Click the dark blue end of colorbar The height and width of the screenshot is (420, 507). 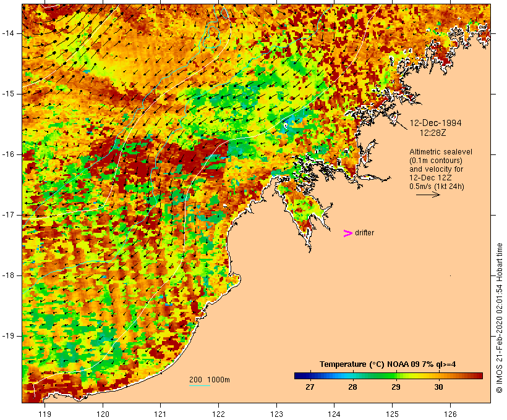tap(299, 376)
